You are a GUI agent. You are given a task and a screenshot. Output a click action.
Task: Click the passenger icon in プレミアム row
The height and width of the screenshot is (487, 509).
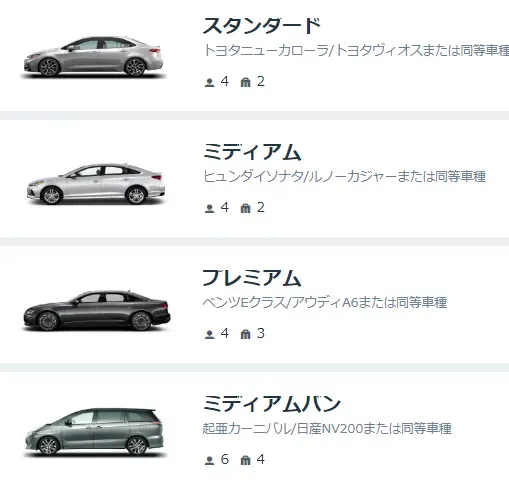coord(209,334)
